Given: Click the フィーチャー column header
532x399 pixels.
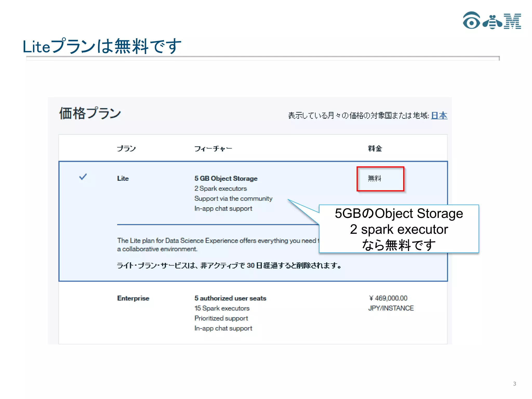Looking at the screenshot, I should (213, 149).
